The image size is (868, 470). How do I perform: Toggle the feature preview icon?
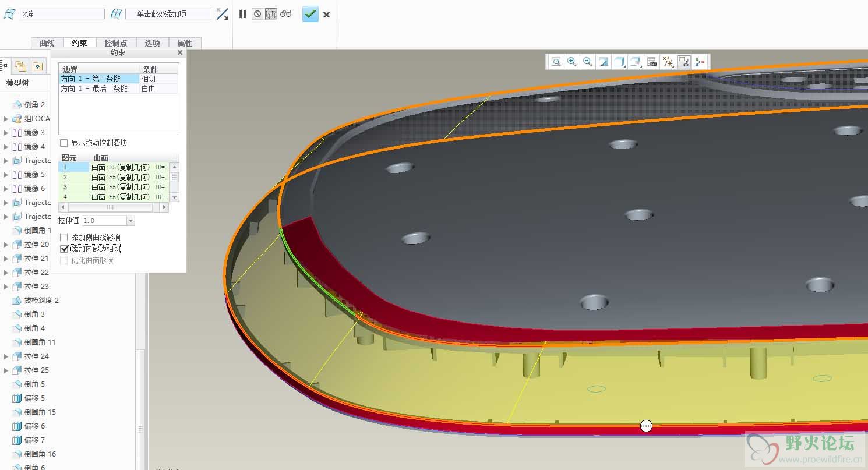click(x=271, y=14)
